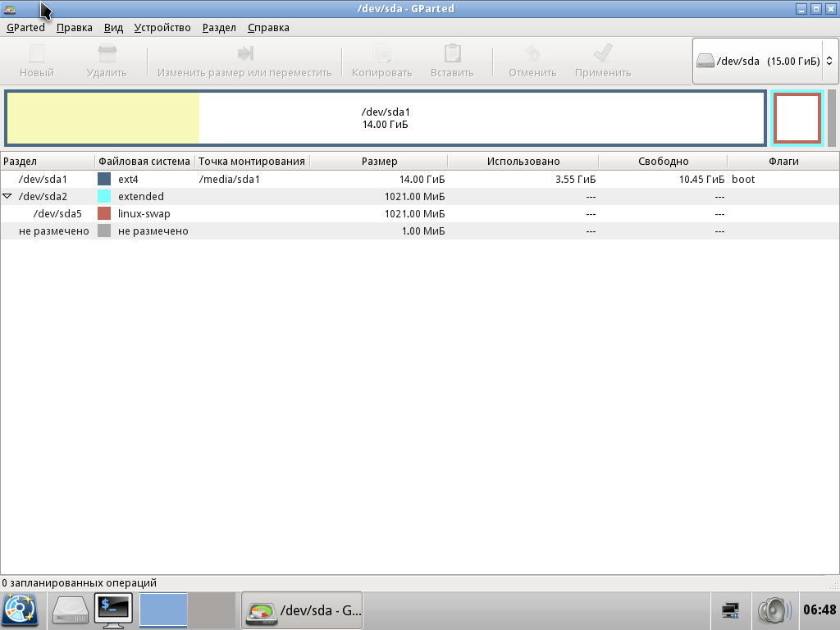This screenshot has height=630, width=840.
Task: Click the GParted window menu icon in title bar
Action: click(10, 8)
